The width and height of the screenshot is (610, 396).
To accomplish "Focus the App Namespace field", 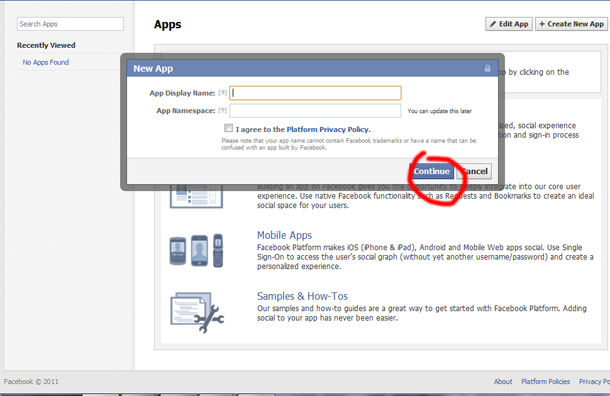I will tap(315, 110).
